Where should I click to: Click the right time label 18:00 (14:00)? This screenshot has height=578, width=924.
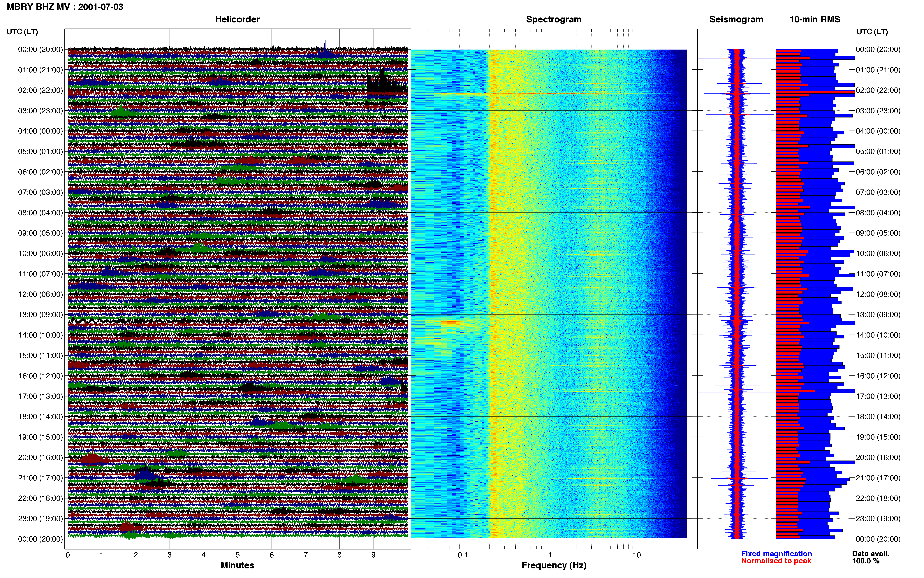[878, 417]
